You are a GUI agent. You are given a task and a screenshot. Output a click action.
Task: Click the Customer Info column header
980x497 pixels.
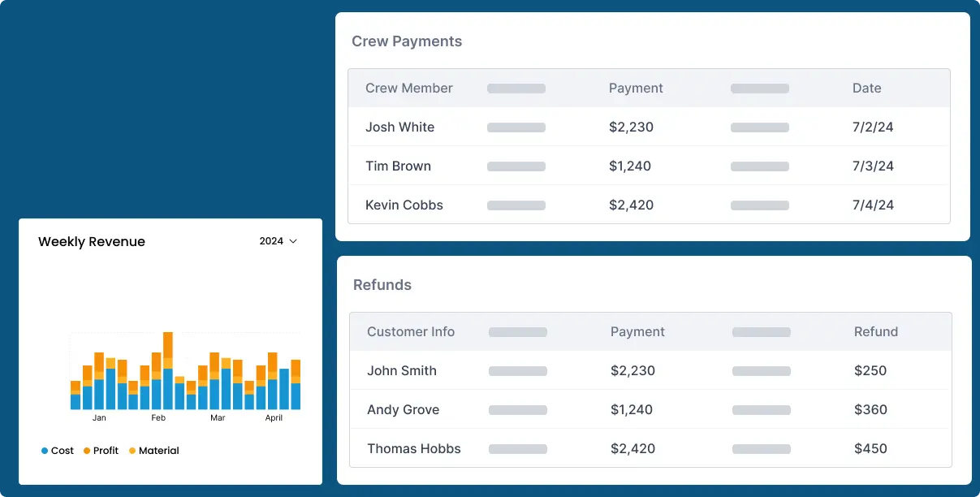click(x=410, y=332)
